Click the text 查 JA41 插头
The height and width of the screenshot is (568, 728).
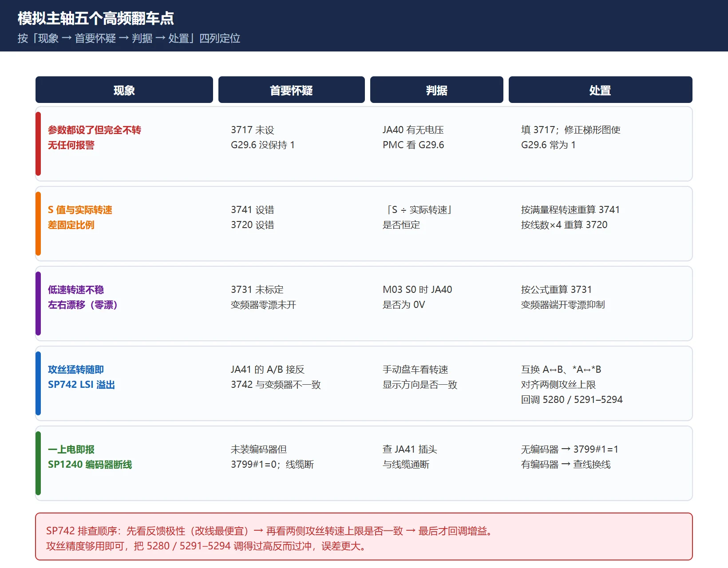pos(410,450)
